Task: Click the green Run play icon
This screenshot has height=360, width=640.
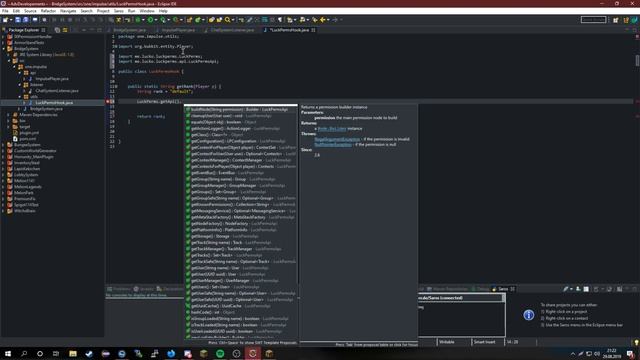Action: (x=151, y=20)
